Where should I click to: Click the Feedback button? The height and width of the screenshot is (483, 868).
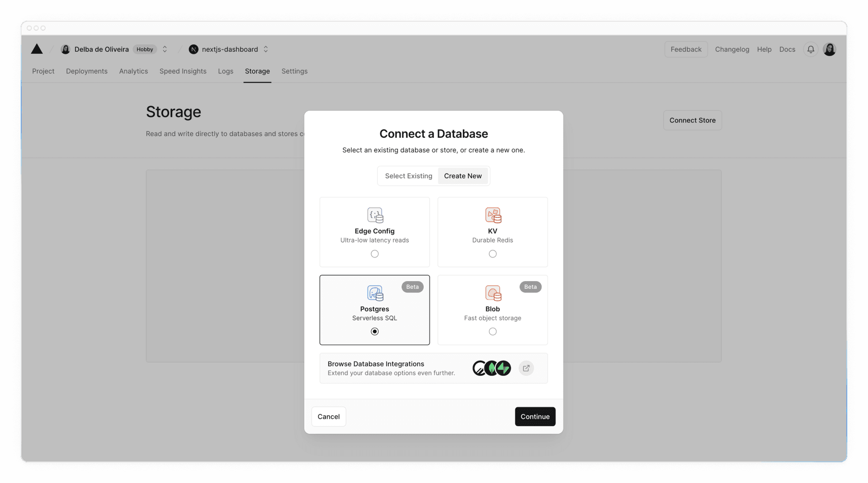[x=686, y=49]
